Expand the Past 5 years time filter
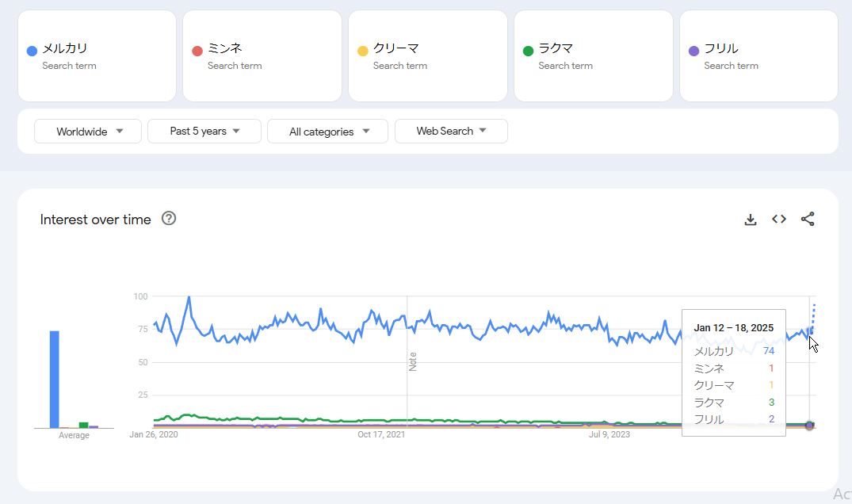Viewport: 852px width, 504px height. [x=204, y=132]
